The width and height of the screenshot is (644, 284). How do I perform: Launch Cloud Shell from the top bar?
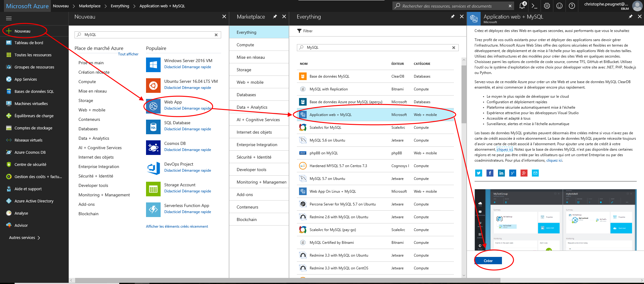pyautogui.click(x=534, y=6)
